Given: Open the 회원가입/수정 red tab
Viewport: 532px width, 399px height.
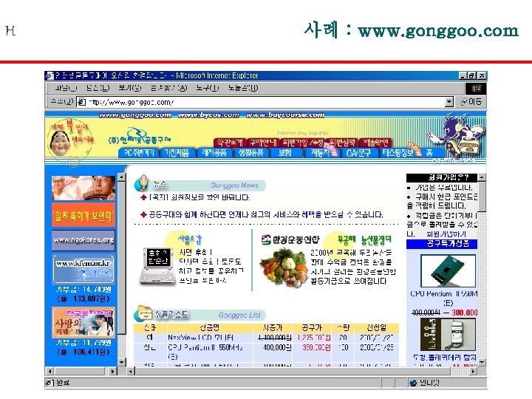Looking at the screenshot, I should click(x=303, y=143).
